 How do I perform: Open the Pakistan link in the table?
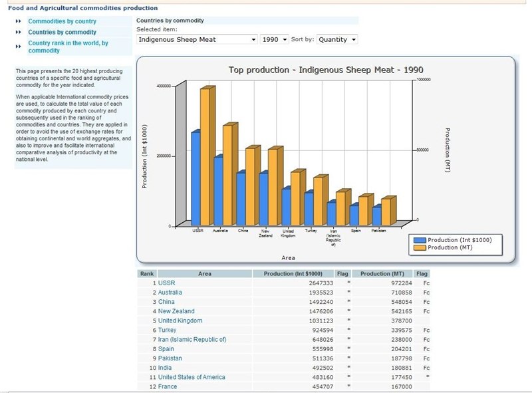tap(170, 358)
